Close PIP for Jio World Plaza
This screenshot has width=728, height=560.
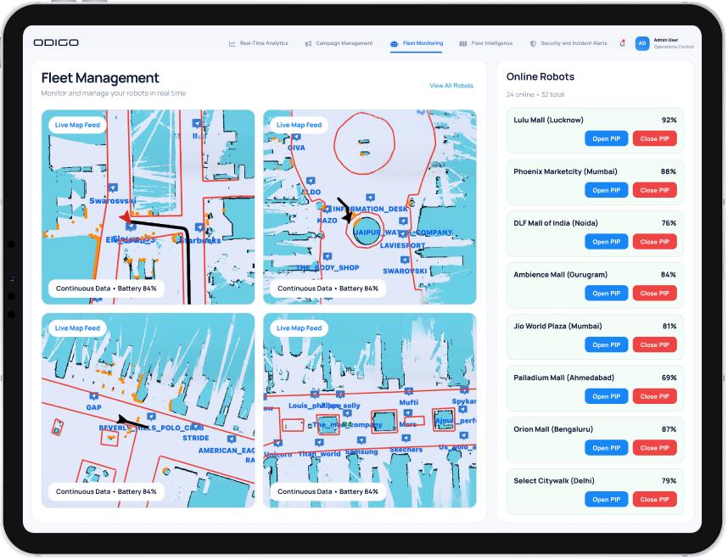coord(657,345)
